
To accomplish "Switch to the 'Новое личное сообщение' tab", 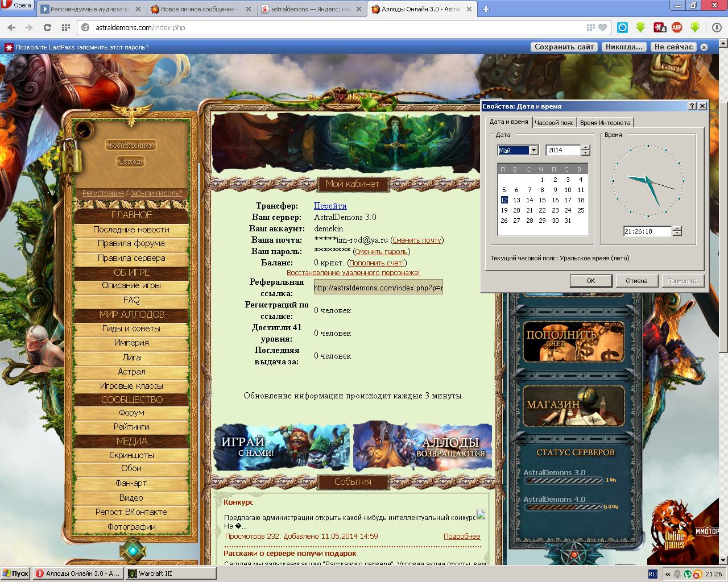I will pyautogui.click(x=199, y=9).
